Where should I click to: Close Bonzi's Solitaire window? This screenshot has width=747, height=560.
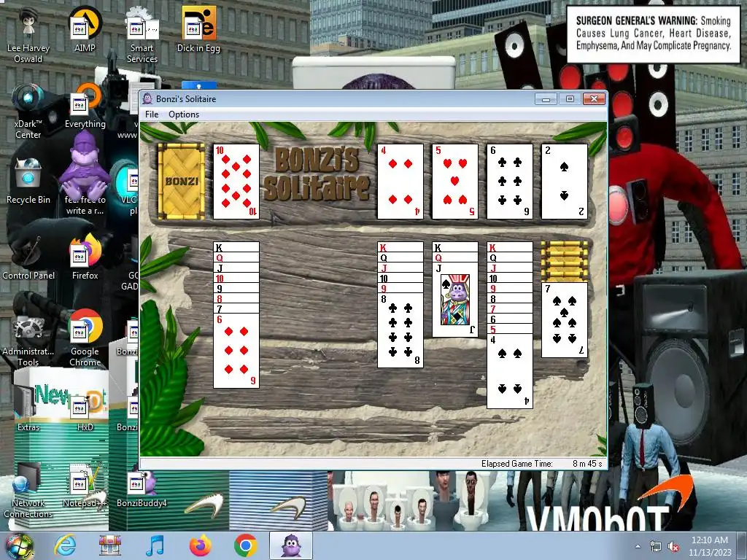click(x=594, y=98)
